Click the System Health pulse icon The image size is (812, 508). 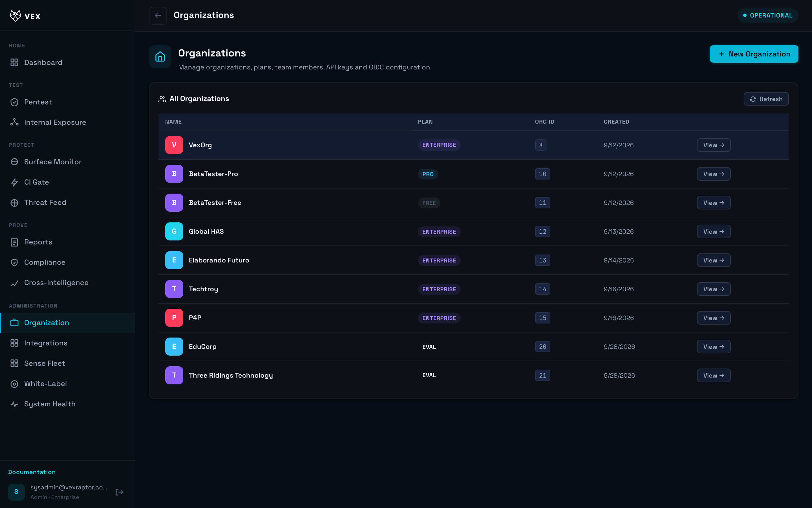(14, 404)
